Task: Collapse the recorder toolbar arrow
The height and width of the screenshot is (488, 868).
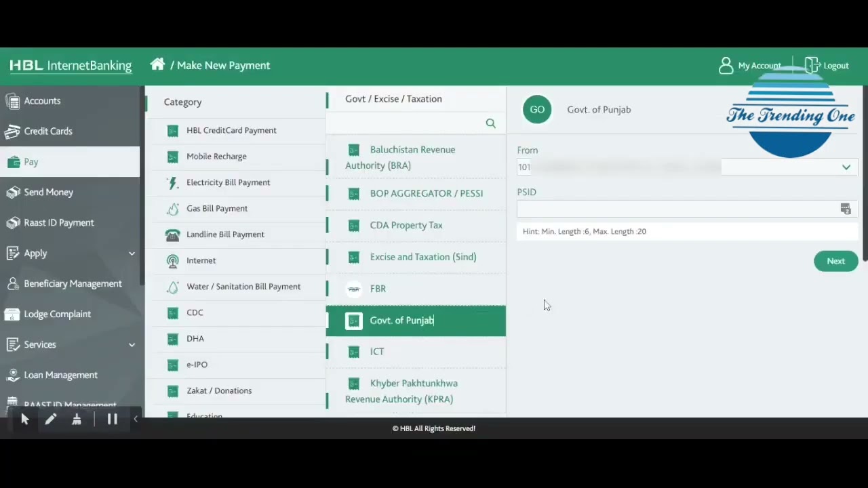Action: pyautogui.click(x=136, y=420)
